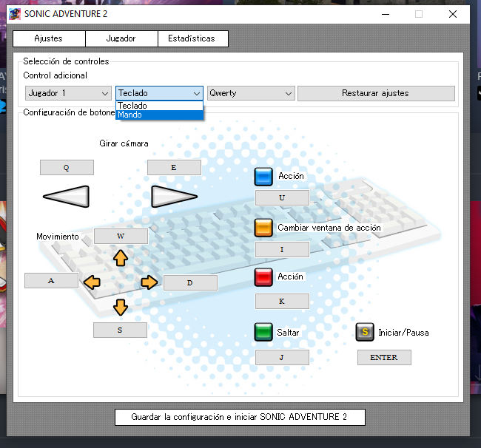Rebind the Q camera-left key
This screenshot has width=481, height=448.
(x=67, y=167)
